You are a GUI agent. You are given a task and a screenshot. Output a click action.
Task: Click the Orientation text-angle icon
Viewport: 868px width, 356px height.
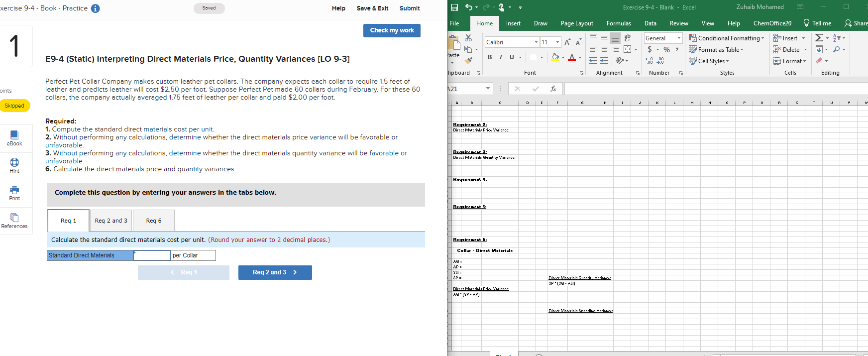620,60
